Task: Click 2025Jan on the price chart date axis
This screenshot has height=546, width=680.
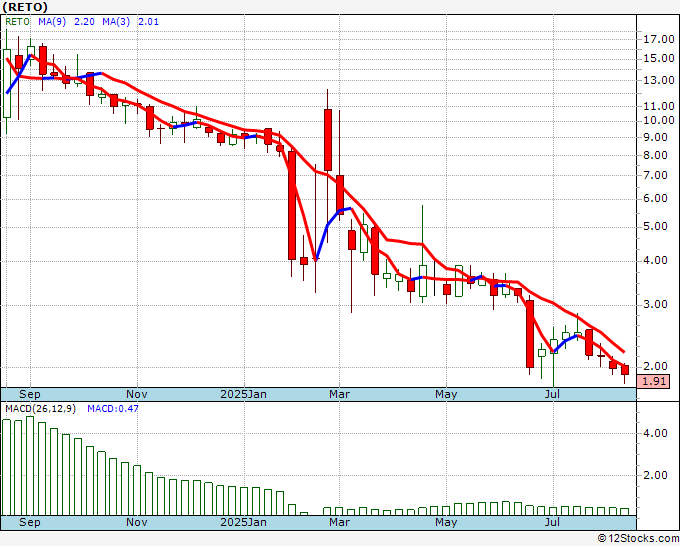Action: tap(243, 395)
